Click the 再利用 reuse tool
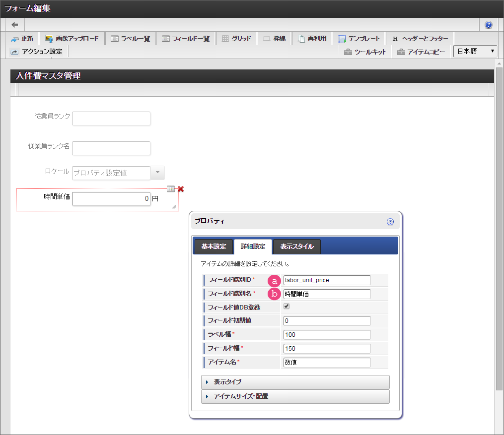 tap(312, 39)
